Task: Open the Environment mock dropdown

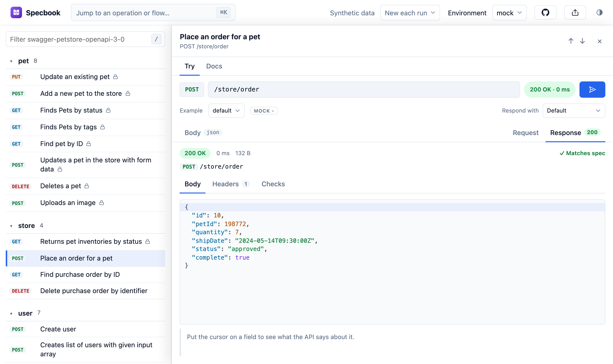Action: tap(509, 13)
